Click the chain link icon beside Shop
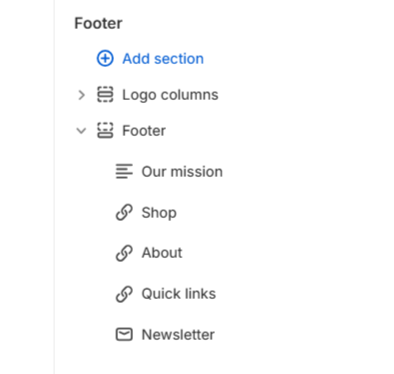The image size is (394, 374). 124,212
